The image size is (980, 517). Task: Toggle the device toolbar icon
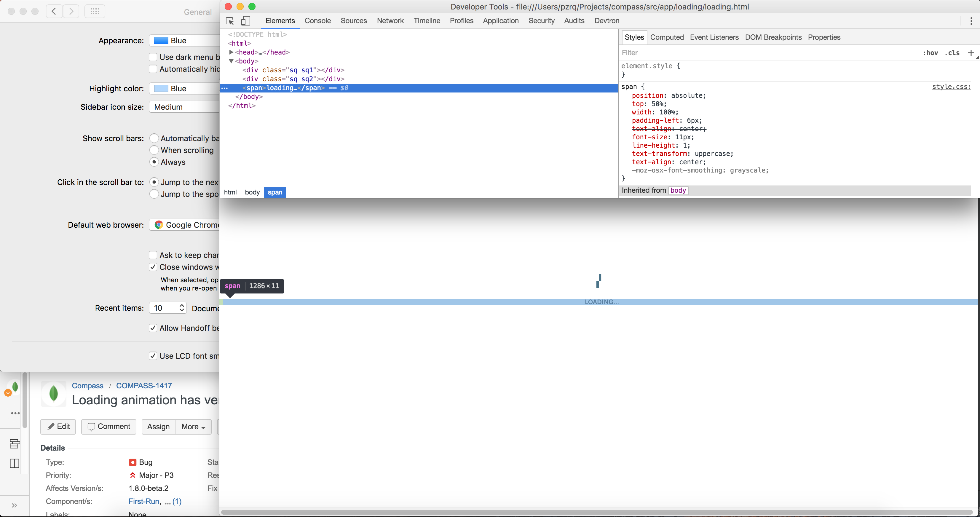(x=246, y=21)
